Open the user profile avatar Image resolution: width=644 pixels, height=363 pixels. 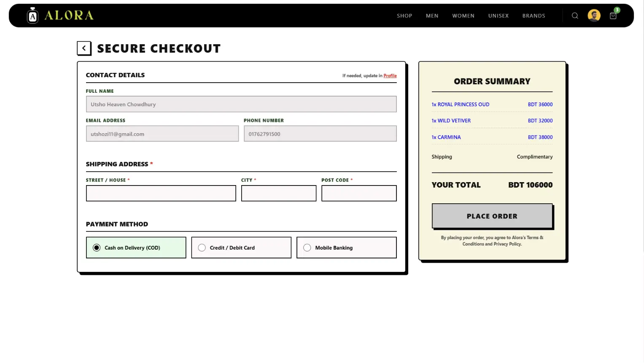[594, 16]
